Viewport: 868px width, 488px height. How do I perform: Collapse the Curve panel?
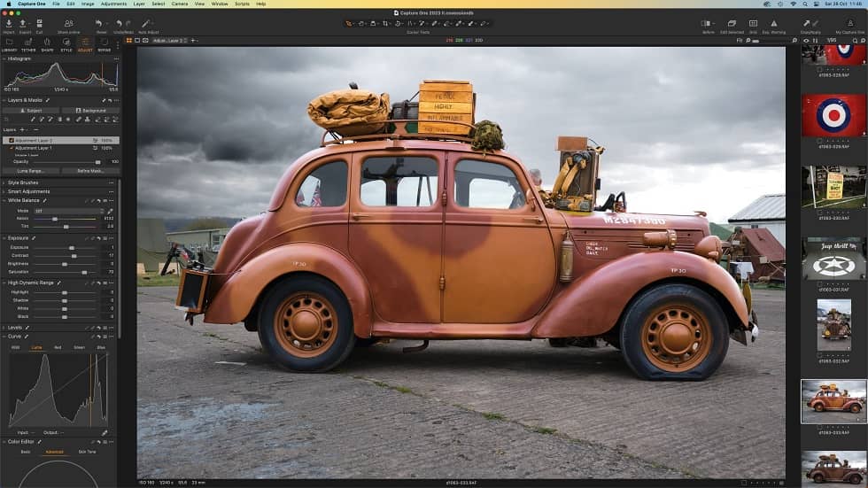tap(4, 337)
